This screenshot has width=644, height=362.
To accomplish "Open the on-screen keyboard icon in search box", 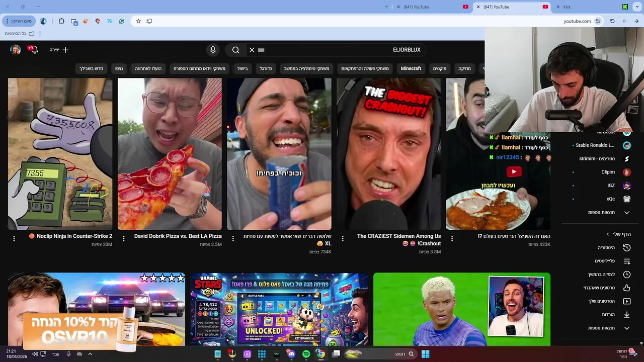I will click(261, 50).
